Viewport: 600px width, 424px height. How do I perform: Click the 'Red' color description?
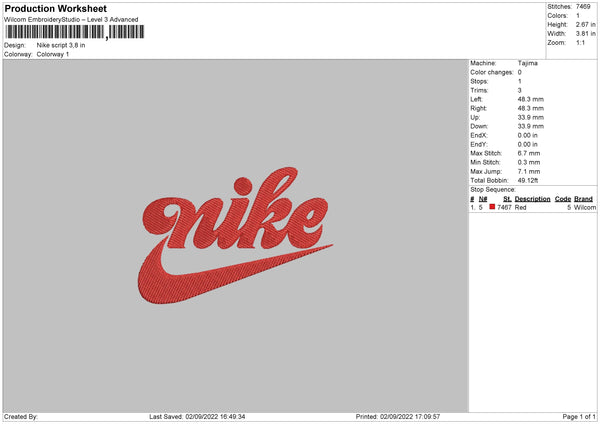(520, 207)
